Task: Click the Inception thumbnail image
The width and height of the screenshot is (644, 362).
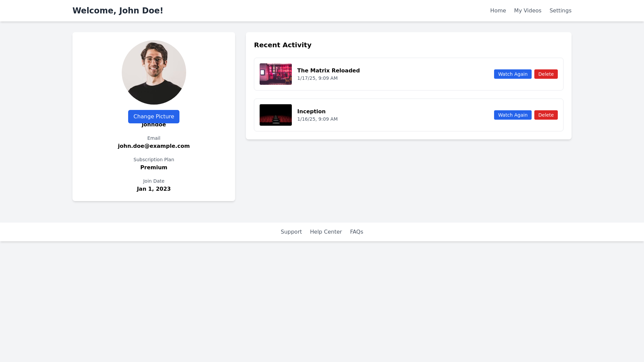Action: point(275,115)
